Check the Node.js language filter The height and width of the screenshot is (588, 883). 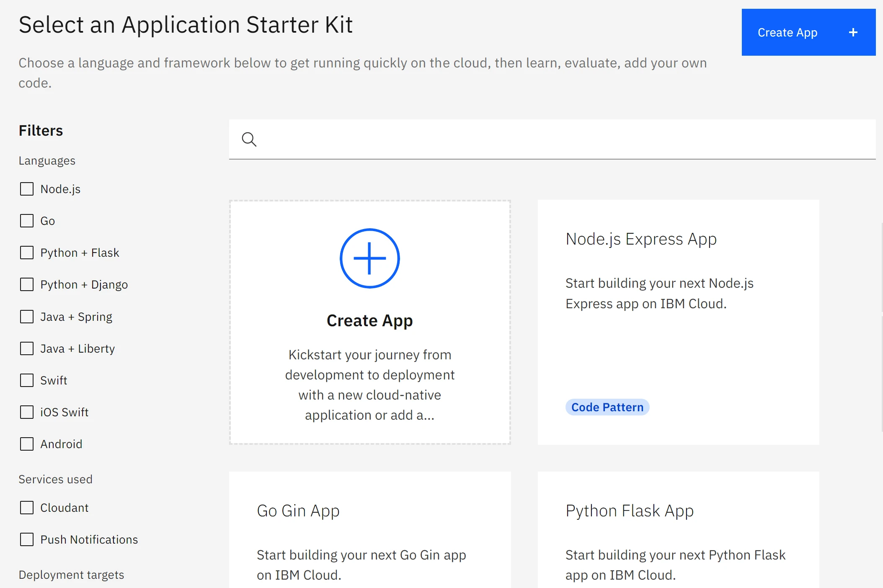[27, 189]
